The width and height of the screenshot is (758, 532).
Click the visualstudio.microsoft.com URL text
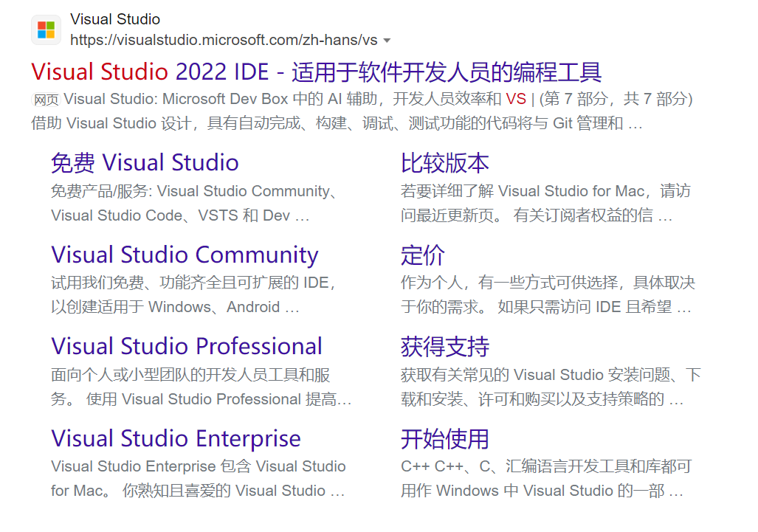[x=224, y=40]
